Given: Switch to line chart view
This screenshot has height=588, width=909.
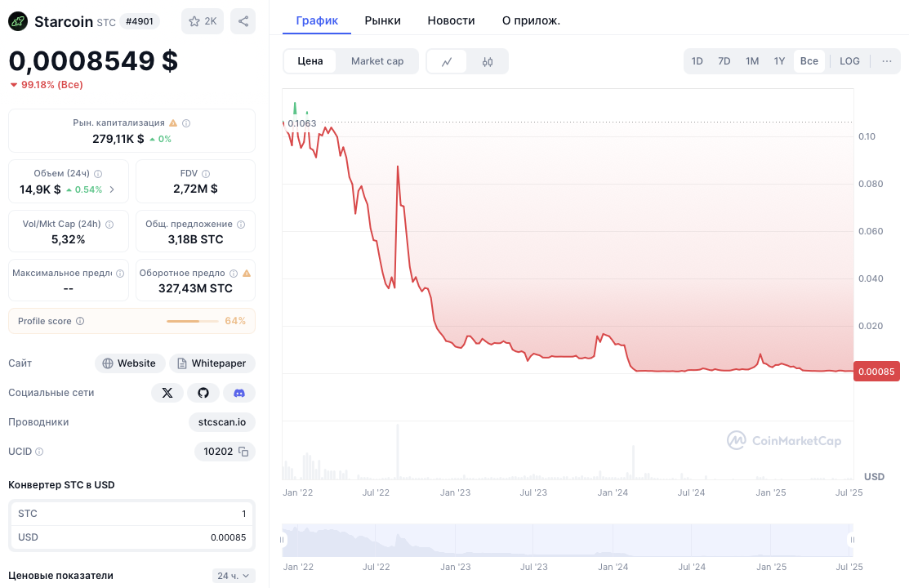Looking at the screenshot, I should (x=447, y=61).
